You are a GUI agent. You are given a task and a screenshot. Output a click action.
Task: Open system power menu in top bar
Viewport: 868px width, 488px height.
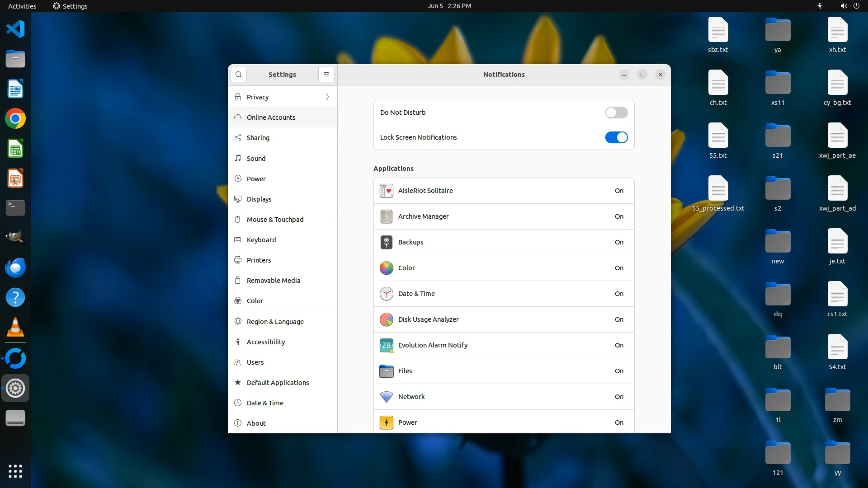tap(856, 6)
